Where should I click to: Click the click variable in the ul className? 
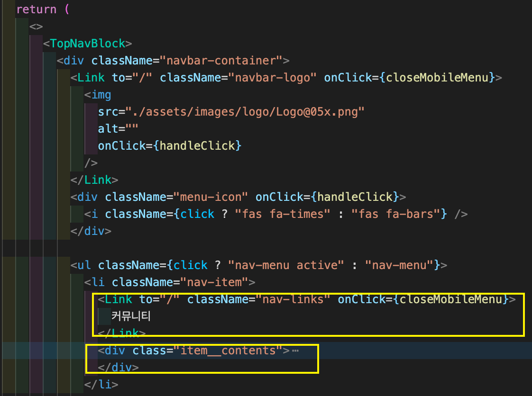[x=190, y=265]
